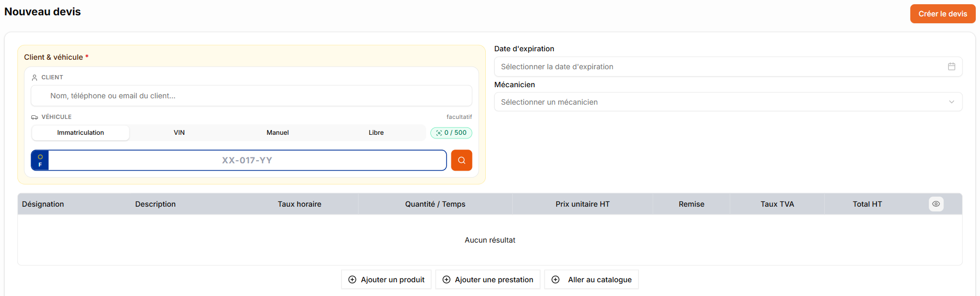This screenshot has height=296, width=980.
Task: Click the Description column header
Action: click(x=155, y=204)
